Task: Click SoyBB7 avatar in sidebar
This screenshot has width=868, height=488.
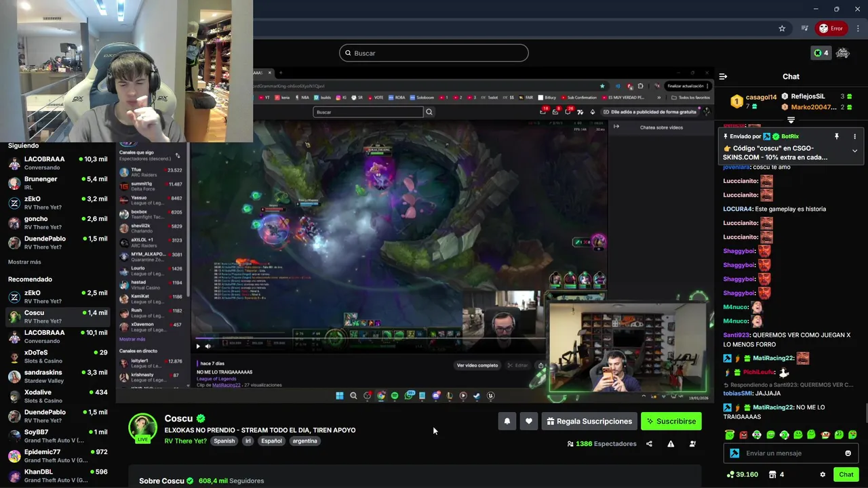Action: point(14,436)
